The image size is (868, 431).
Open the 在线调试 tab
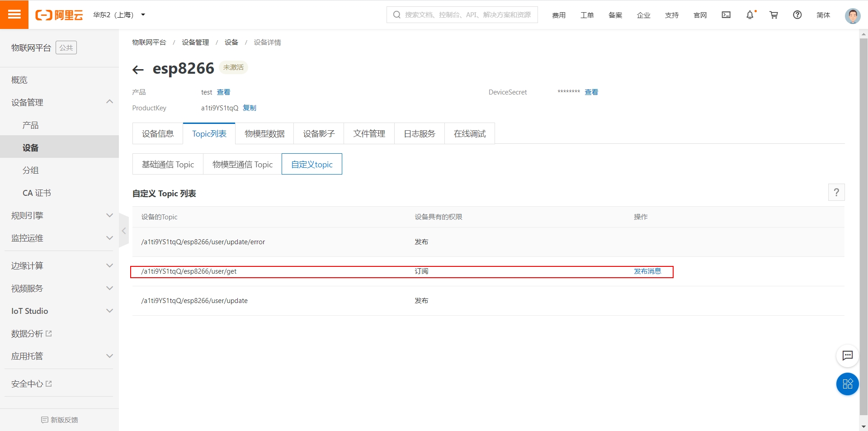point(470,133)
